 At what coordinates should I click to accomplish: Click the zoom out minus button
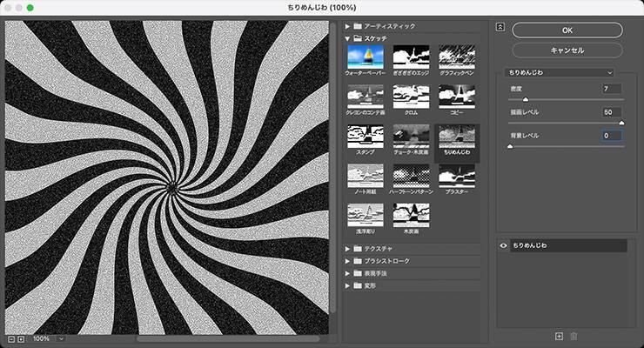(10, 338)
